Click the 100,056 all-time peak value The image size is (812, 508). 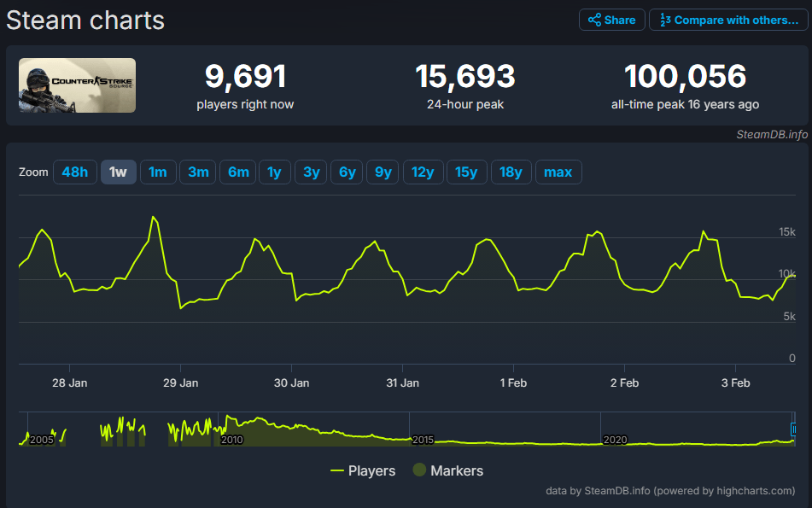(685, 77)
